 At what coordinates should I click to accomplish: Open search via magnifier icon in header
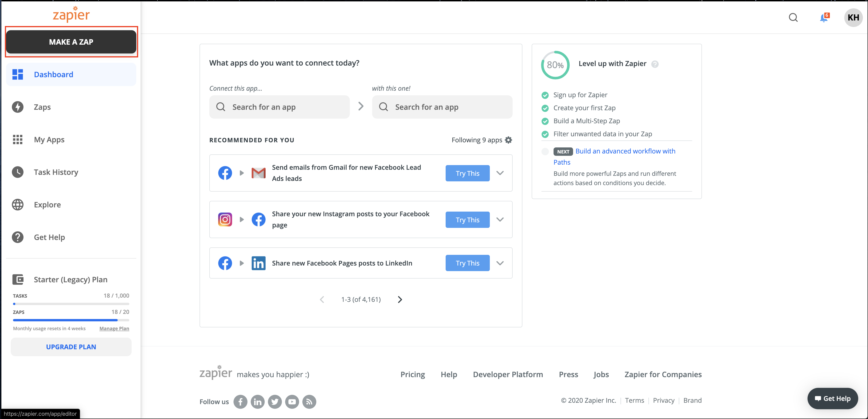coord(793,17)
